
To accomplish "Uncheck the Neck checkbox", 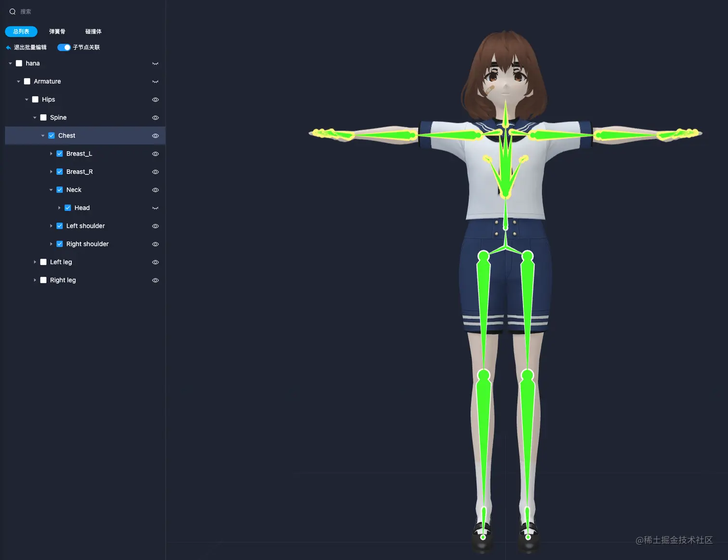I will (60, 190).
